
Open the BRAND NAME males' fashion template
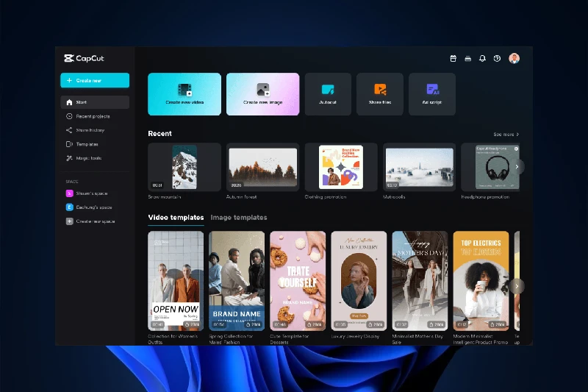(x=237, y=281)
